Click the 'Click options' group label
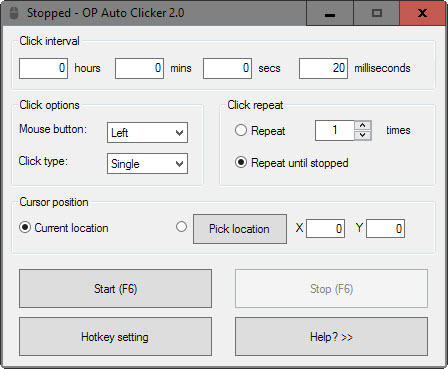Image resolution: width=448 pixels, height=369 pixels. (49, 105)
